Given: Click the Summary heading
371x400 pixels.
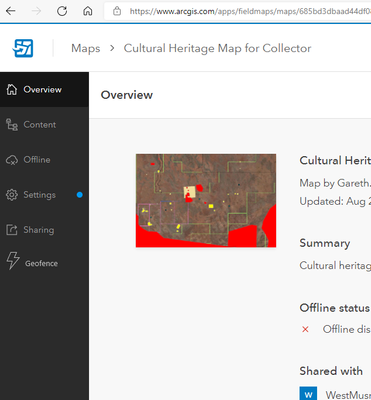Looking at the screenshot, I should (325, 243).
